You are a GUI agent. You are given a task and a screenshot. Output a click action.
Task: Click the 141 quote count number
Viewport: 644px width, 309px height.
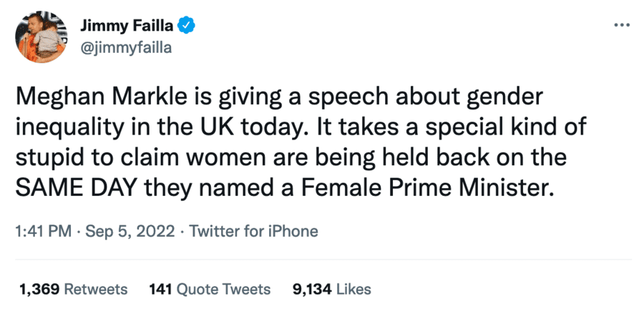(161, 289)
